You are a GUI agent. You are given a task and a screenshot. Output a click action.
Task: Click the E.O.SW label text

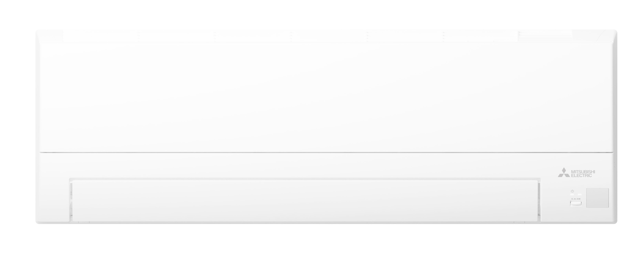[x=576, y=199]
